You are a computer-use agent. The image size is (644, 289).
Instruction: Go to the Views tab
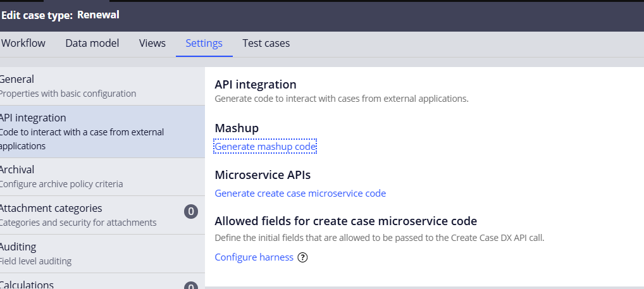pos(152,43)
